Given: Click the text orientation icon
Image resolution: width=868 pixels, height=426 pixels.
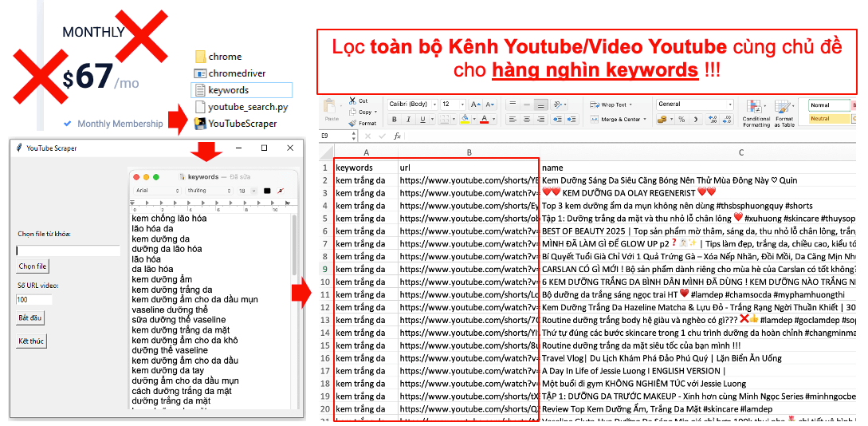Looking at the screenshot, I should (x=560, y=104).
